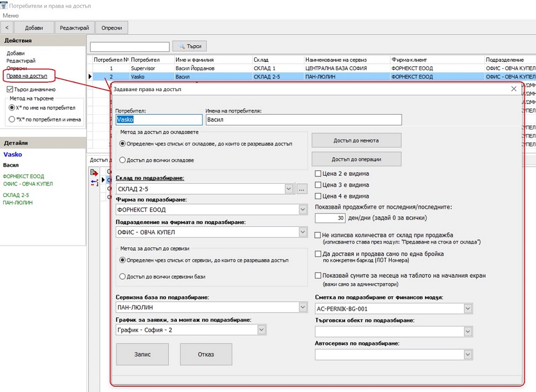Click Опресни in the toolbar
This screenshot has width=536, height=392.
(111, 28)
